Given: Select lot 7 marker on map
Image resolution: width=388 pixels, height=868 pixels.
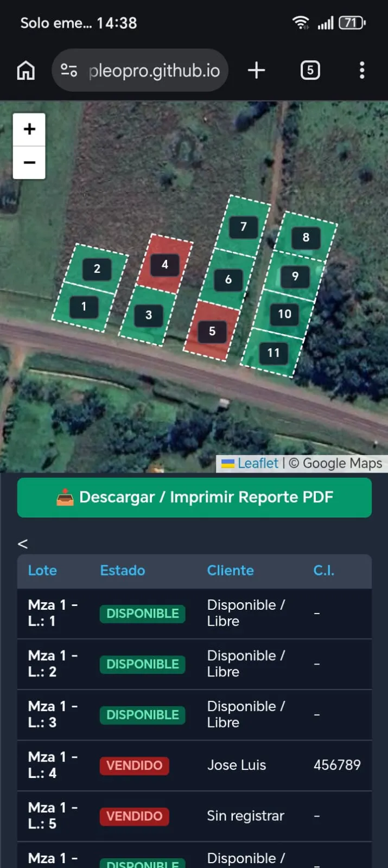Looking at the screenshot, I should click(x=244, y=226).
